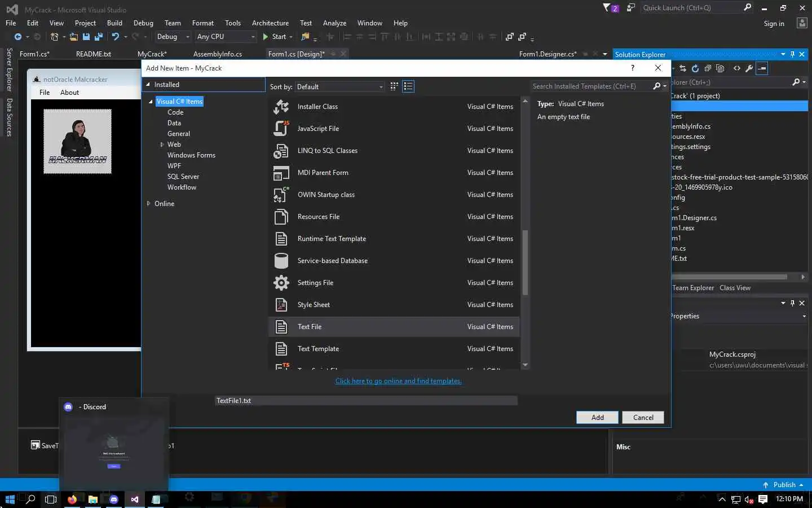This screenshot has width=812, height=508.
Task: Click Show All Files in Solution Explorer
Action: click(720, 68)
